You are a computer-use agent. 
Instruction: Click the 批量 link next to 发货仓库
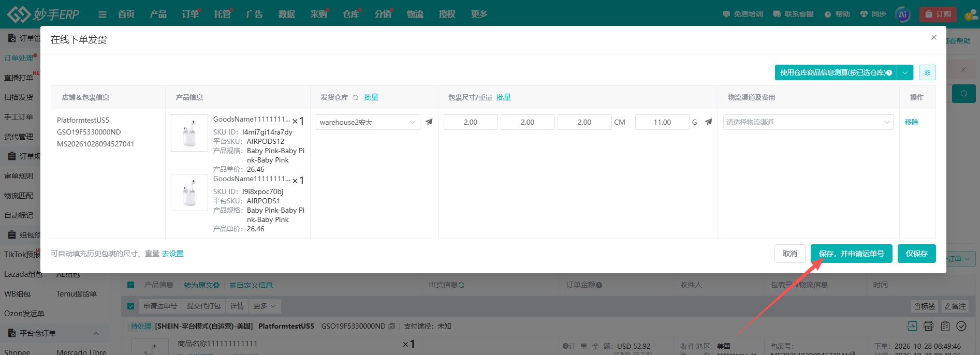coord(371,97)
